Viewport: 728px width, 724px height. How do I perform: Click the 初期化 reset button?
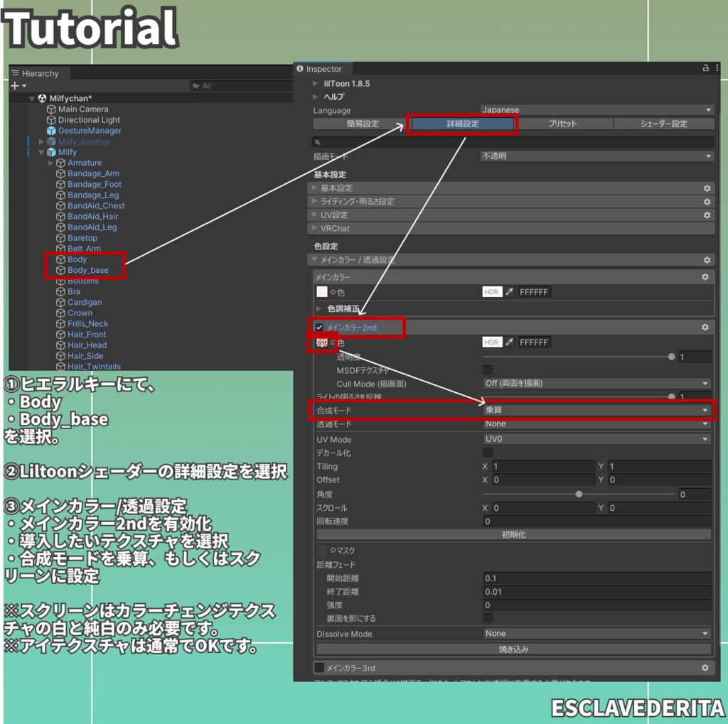(x=513, y=534)
